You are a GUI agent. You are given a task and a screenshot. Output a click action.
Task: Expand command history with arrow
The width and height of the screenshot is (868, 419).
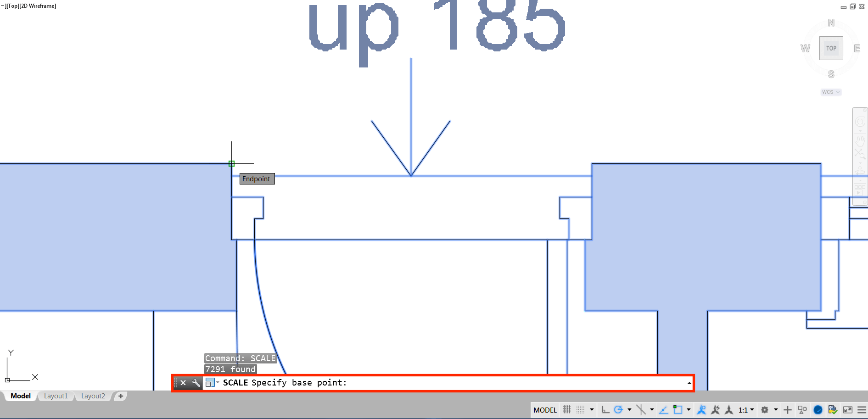pos(689,383)
